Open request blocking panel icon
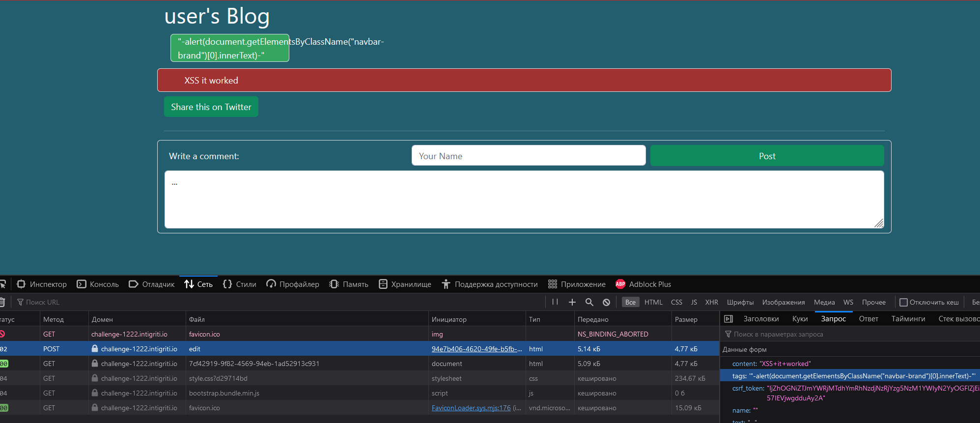This screenshot has width=980, height=423. click(x=607, y=302)
